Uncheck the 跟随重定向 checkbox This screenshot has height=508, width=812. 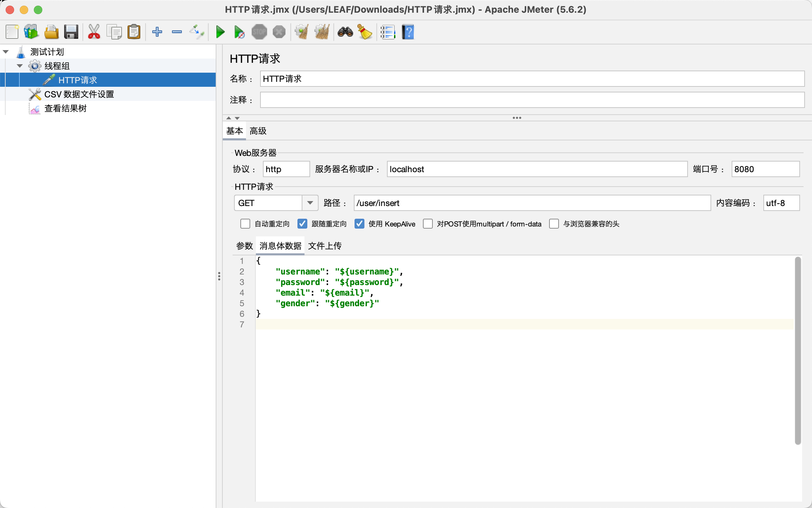302,224
